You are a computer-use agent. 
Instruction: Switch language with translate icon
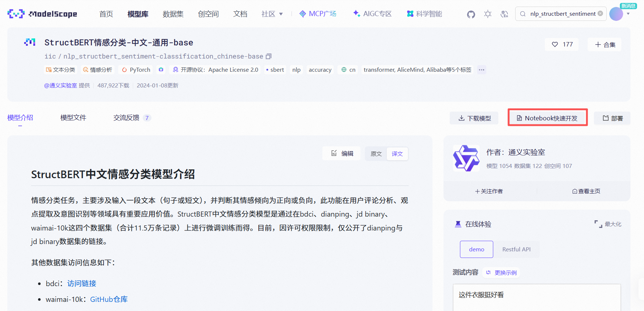point(505,14)
